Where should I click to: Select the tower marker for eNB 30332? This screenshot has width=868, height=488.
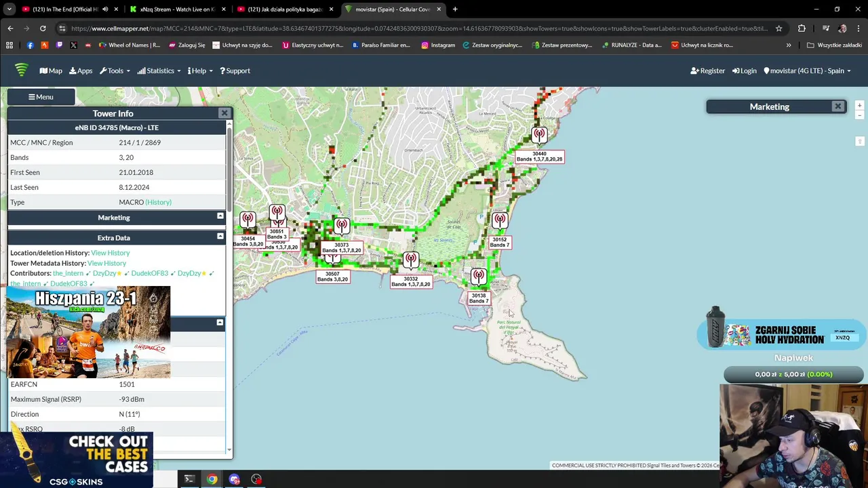[x=410, y=260]
